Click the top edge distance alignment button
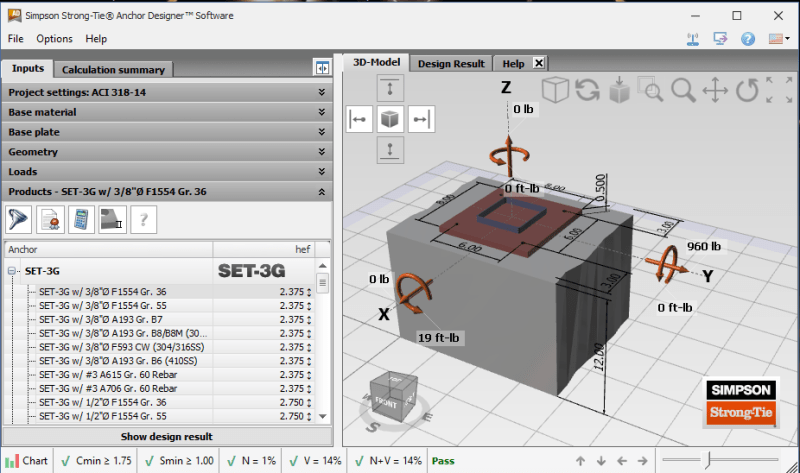The height and width of the screenshot is (473, 800). [x=390, y=88]
